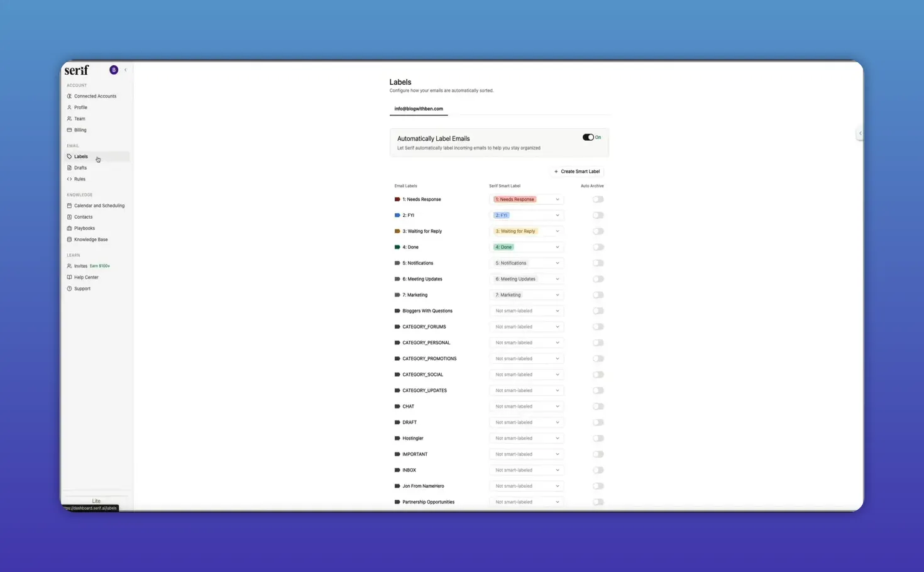Open Knowledge Base in the sidebar
Image resolution: width=924 pixels, height=572 pixels.
tap(97, 239)
